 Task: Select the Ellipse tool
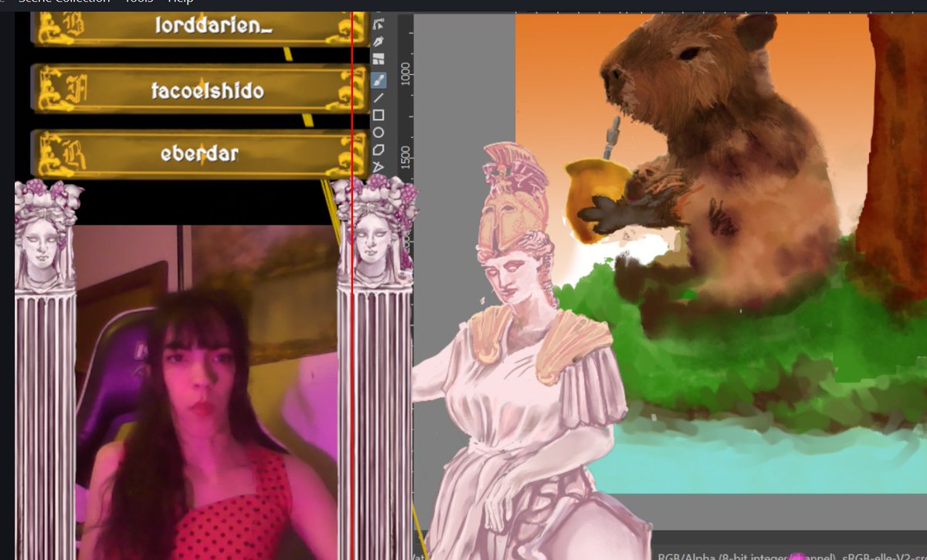[379, 133]
